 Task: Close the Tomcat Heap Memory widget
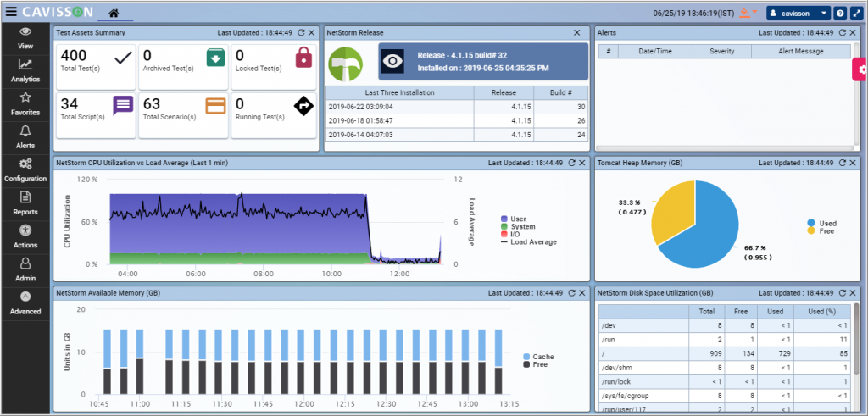tap(853, 163)
